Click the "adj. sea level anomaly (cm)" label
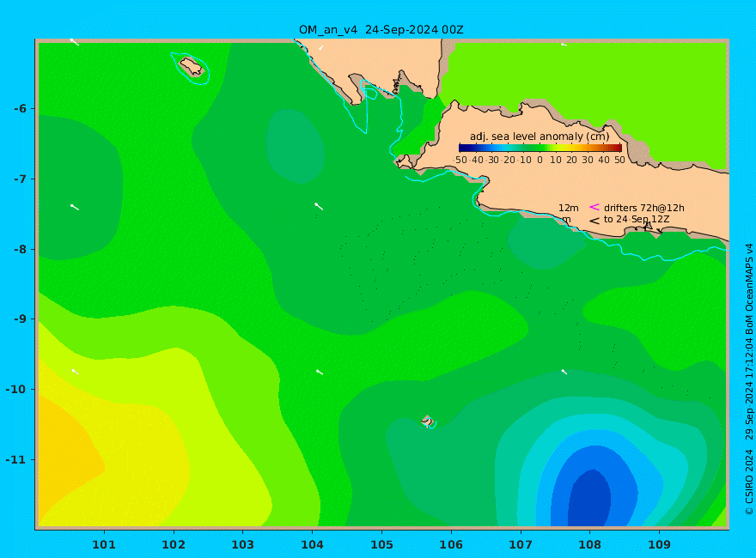The width and height of the screenshot is (756, 558). (x=540, y=136)
